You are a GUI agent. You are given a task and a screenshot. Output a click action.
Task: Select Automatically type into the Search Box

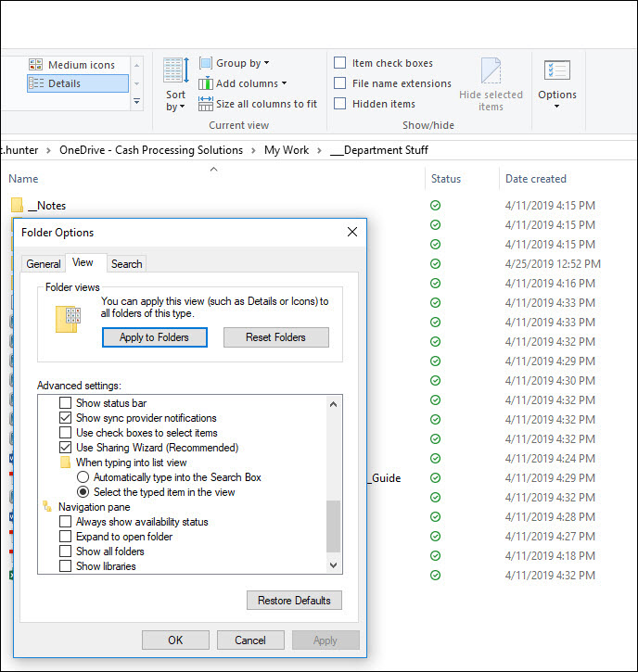tap(83, 477)
